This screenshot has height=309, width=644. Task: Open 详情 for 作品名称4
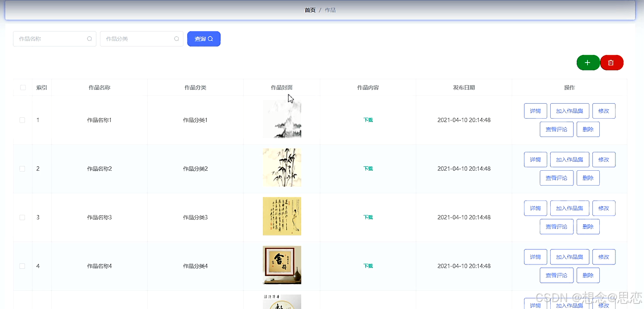[x=535, y=257]
